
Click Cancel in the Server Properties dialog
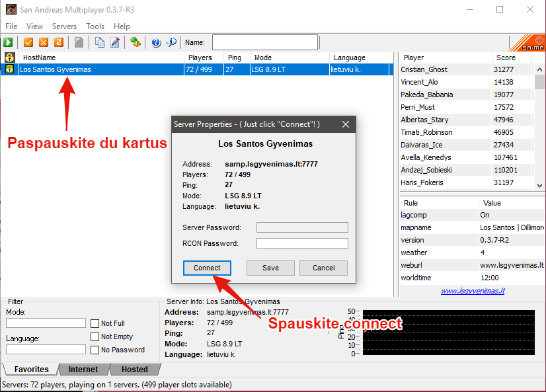tap(323, 268)
